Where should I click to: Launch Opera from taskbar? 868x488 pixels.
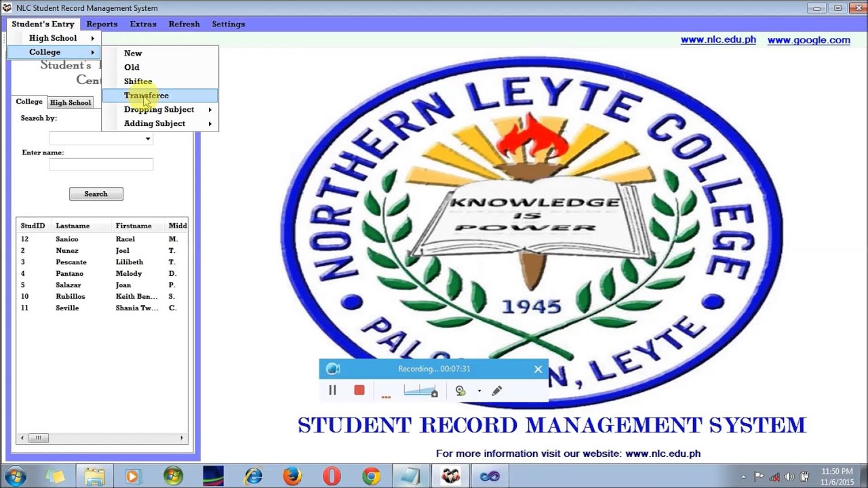332,476
